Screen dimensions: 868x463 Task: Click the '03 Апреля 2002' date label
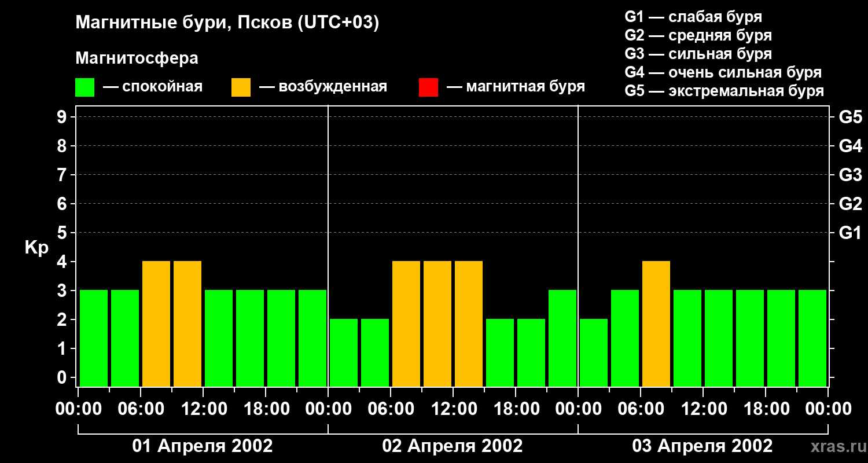703,446
